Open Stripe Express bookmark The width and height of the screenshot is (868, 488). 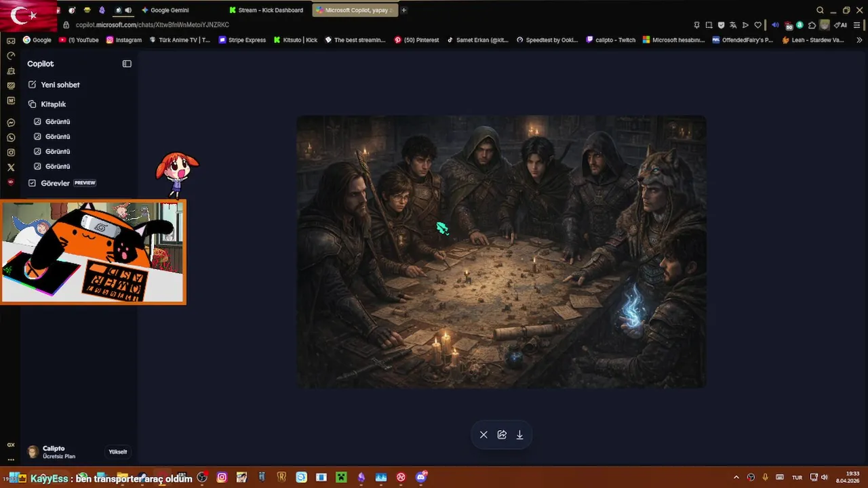click(x=242, y=40)
